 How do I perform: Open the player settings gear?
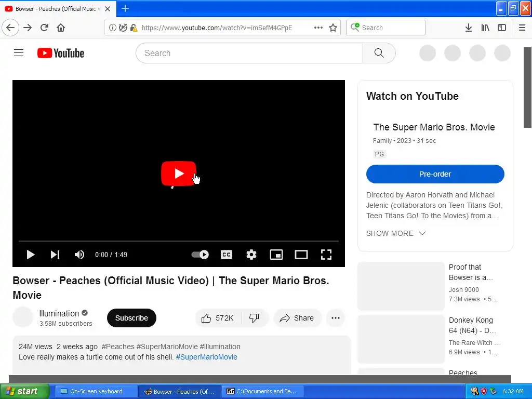[x=251, y=255]
